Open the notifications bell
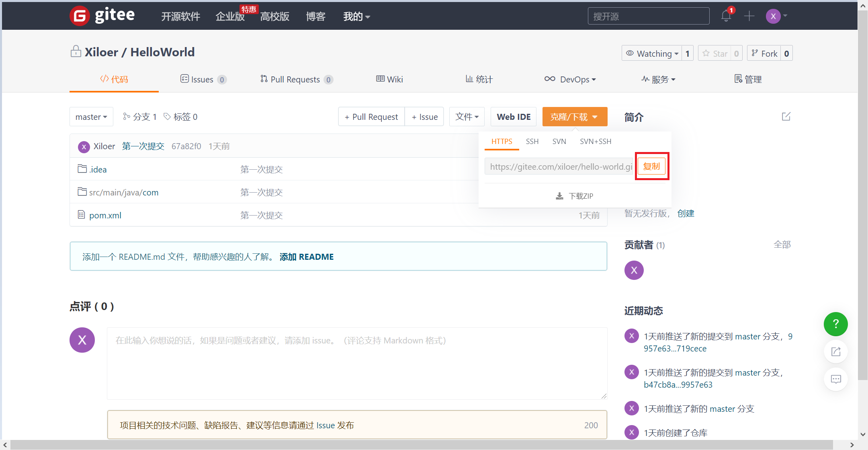This screenshot has width=868, height=450. click(726, 16)
